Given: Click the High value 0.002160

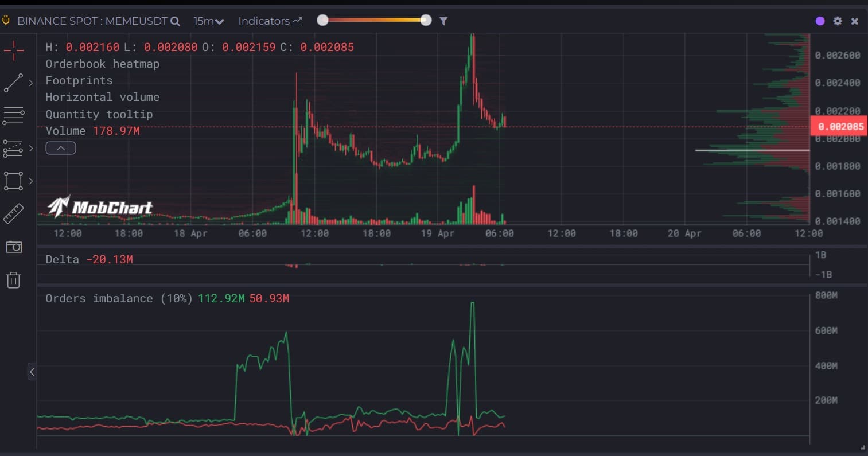Looking at the screenshot, I should point(92,47).
